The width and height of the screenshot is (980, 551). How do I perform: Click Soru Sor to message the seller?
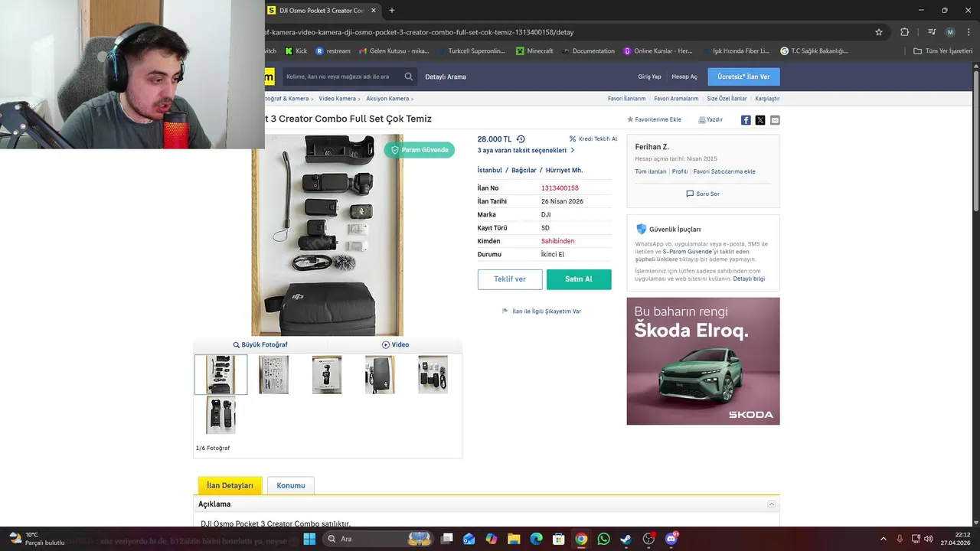(x=703, y=194)
